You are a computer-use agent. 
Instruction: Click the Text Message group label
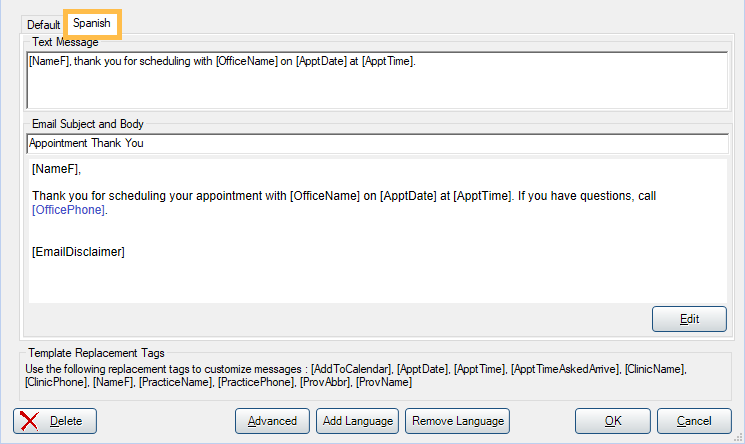[66, 42]
